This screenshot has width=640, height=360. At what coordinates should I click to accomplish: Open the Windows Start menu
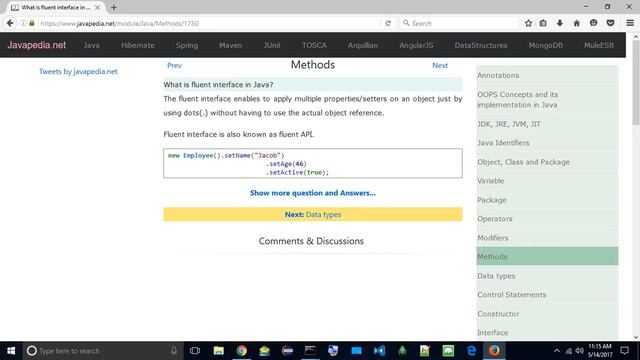point(11,351)
